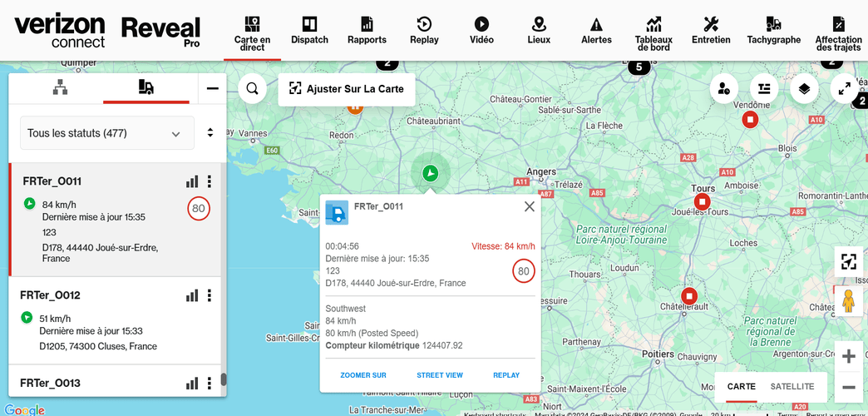Screen dimensions: 868x416
Task: Open the sort order arrows control
Action: (x=210, y=133)
